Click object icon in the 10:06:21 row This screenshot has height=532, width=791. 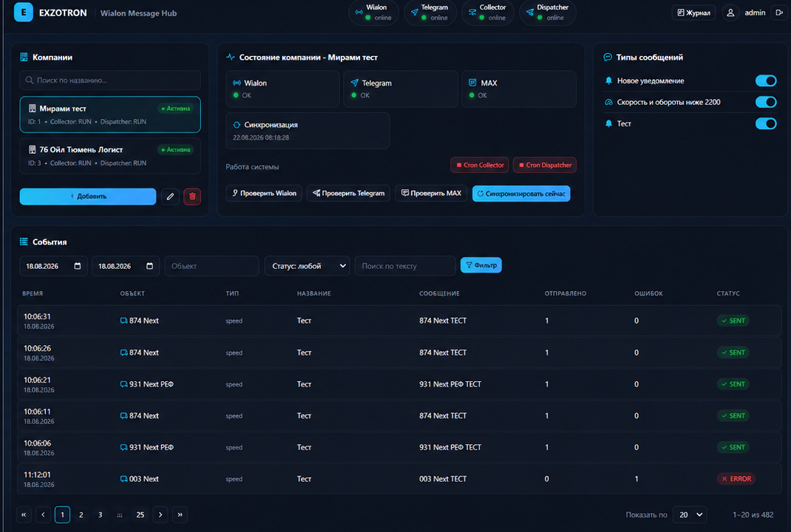(123, 384)
